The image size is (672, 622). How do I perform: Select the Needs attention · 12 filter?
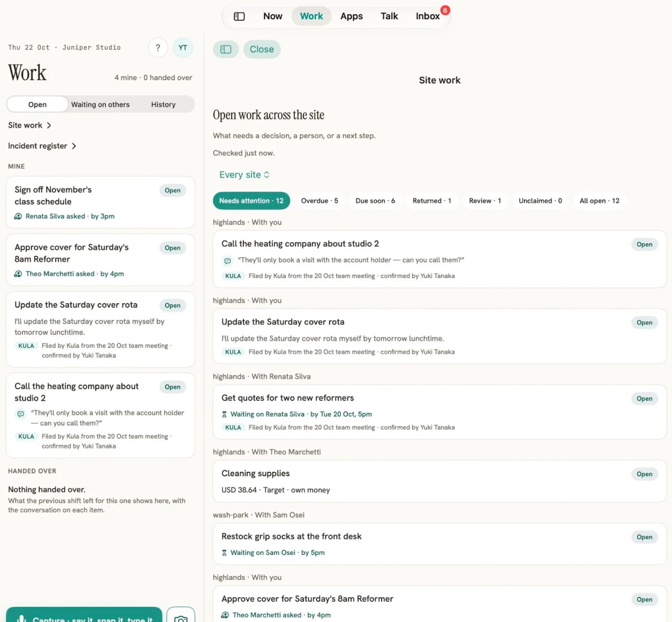pyautogui.click(x=252, y=201)
